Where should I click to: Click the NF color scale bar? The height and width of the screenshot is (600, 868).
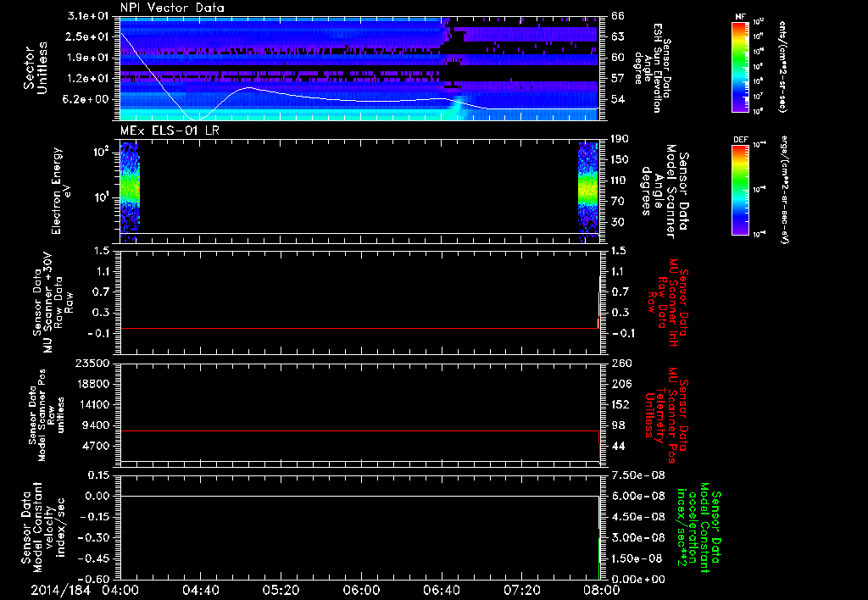[x=738, y=67]
